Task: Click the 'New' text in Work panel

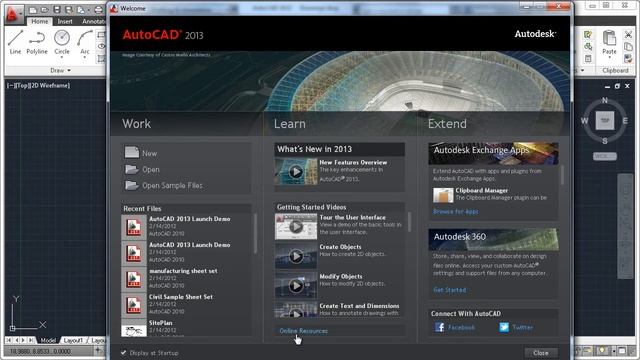Action: [x=149, y=153]
